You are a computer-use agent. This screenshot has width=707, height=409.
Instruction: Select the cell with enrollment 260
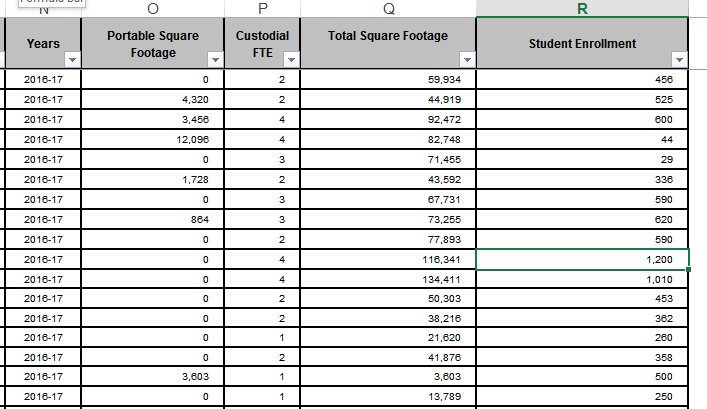[582, 337]
